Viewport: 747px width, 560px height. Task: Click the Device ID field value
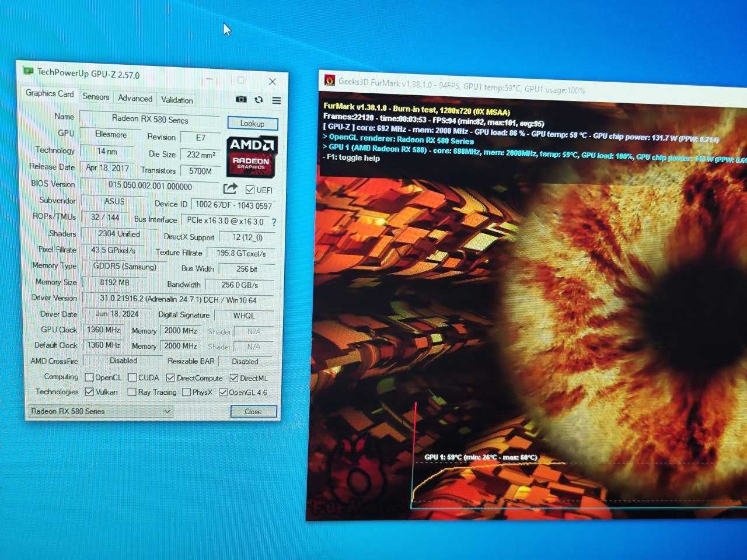pos(233,205)
